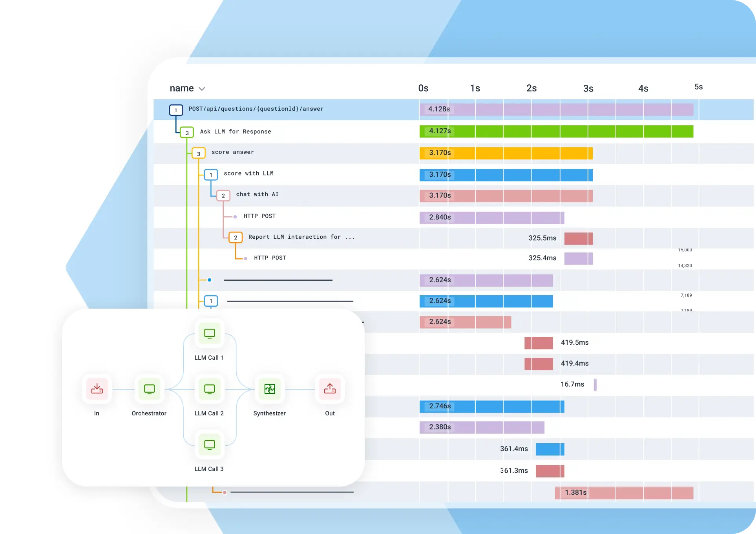
Task: Click the green 4.127s duration bar
Action: pyautogui.click(x=556, y=131)
